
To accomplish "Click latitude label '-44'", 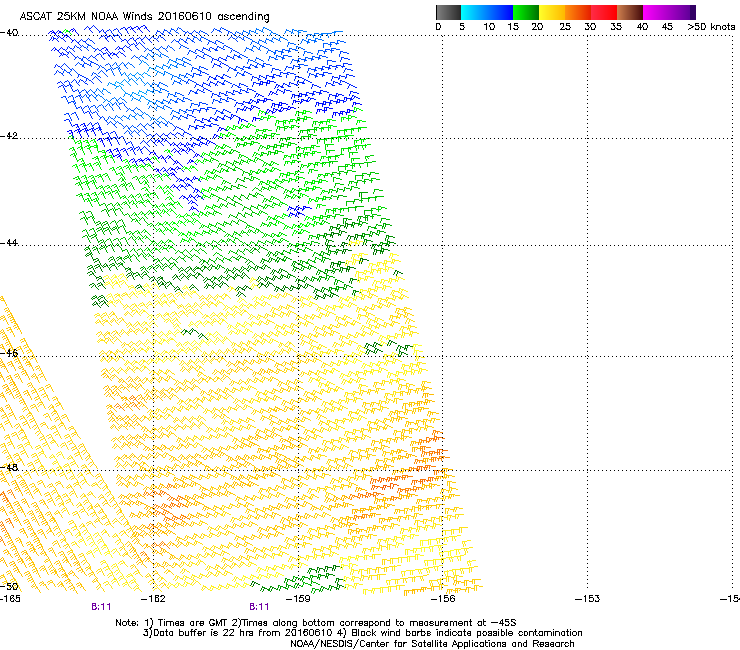I will [x=9, y=243].
